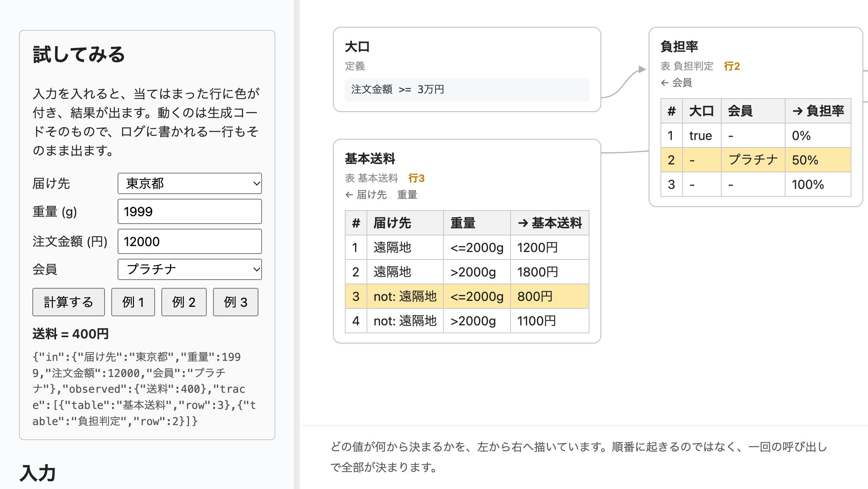The height and width of the screenshot is (489, 868).
Task: Click the 重量 (g) input field
Action: [x=190, y=211]
